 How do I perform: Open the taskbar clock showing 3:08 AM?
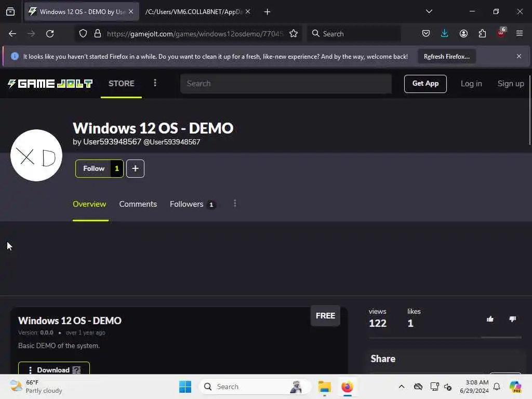point(474,387)
